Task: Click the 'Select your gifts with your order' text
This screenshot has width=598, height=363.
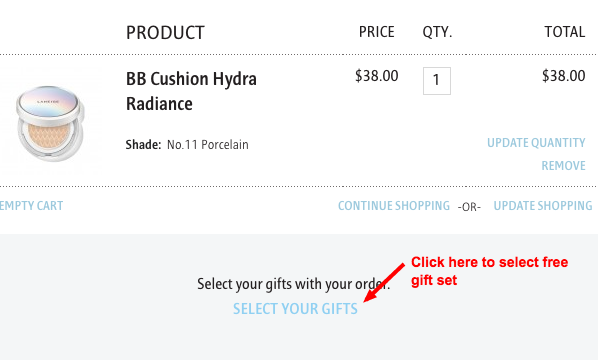Action: (x=294, y=284)
